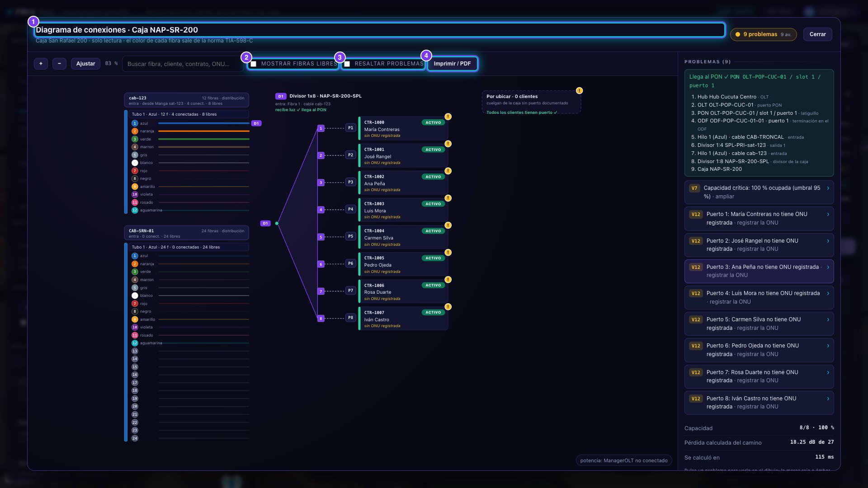This screenshot has height=488, width=868.
Task: Click Imprimir / PDF button
Action: click(x=452, y=64)
